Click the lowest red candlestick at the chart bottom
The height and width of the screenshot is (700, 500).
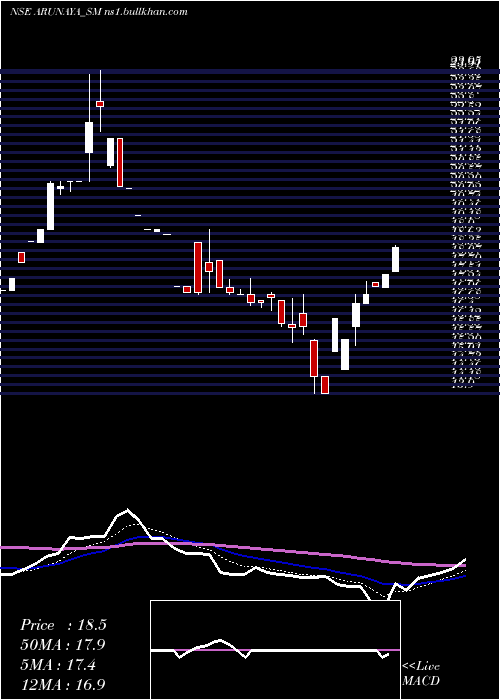click(325, 385)
